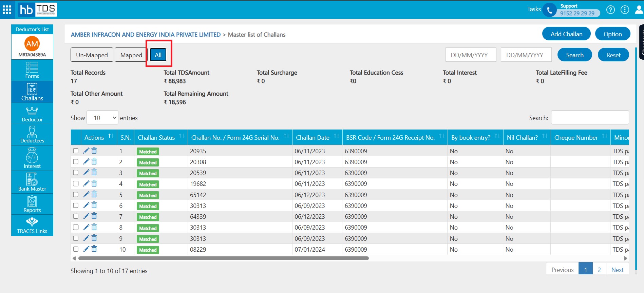Delete challan 08229 with trash icon

click(94, 249)
